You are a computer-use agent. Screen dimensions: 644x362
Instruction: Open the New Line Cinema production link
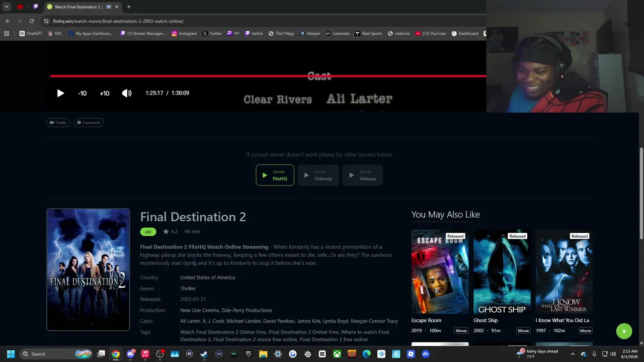pos(199,310)
